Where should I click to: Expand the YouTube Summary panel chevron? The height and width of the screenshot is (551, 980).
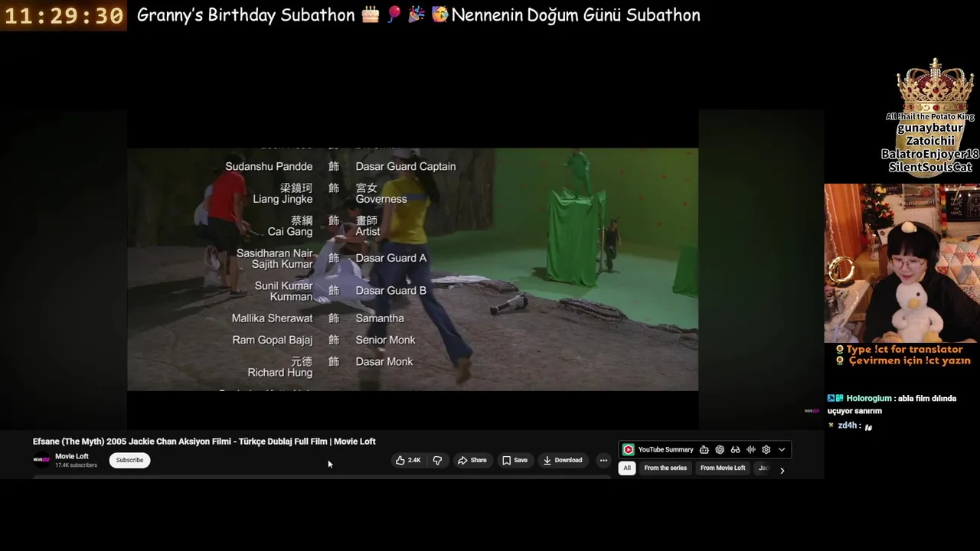(782, 449)
